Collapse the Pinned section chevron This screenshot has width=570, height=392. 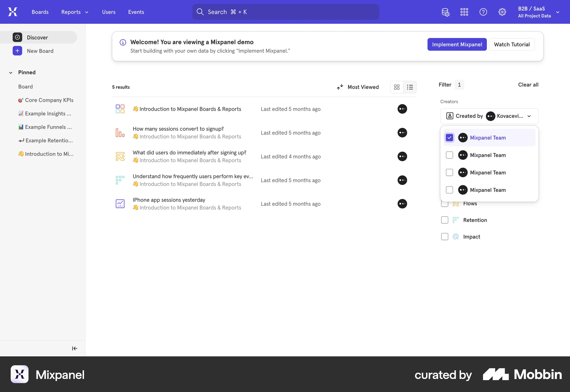click(x=11, y=72)
